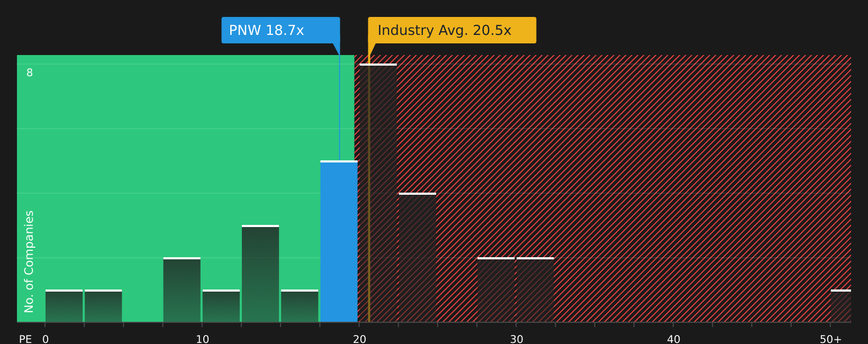
Task: Click the first bar starting at PE 0
Action: pyautogui.click(x=64, y=306)
